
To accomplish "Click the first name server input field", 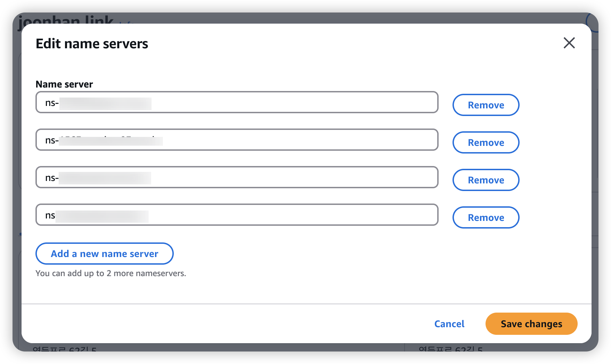I will point(236,102).
